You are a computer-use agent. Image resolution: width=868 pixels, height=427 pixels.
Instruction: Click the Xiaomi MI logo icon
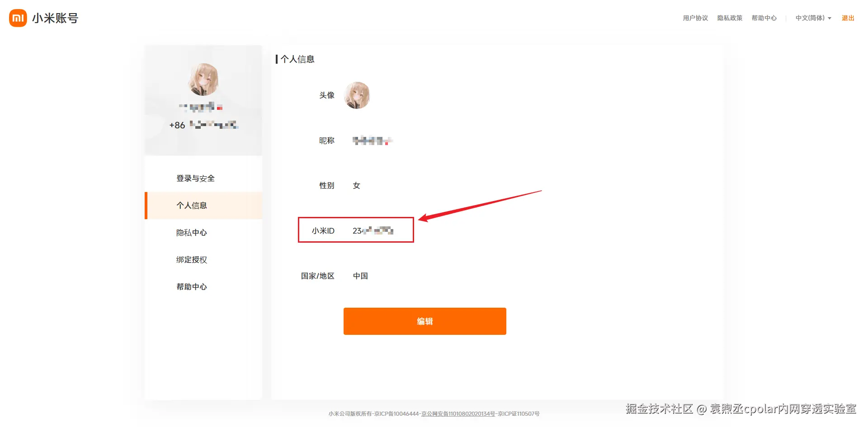18,18
